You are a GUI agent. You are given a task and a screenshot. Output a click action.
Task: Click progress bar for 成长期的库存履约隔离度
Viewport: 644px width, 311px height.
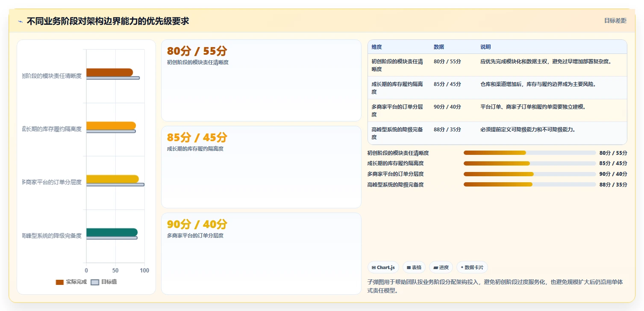pyautogui.click(x=529, y=163)
